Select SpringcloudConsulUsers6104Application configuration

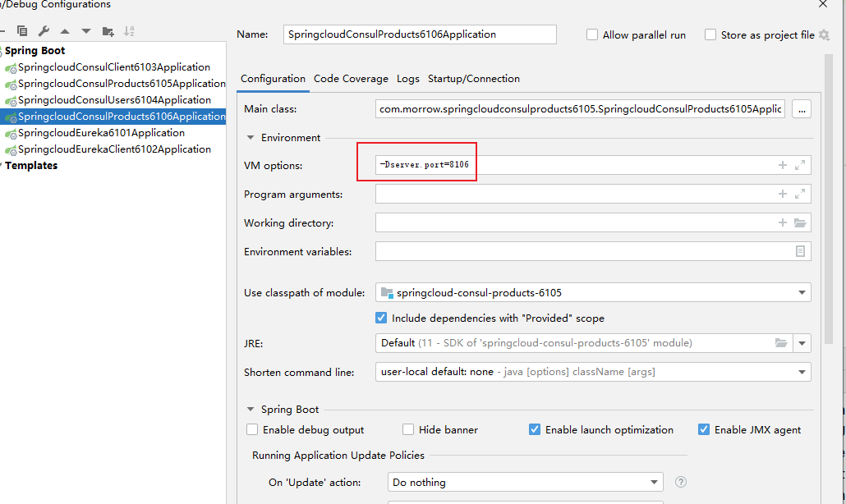click(x=114, y=100)
